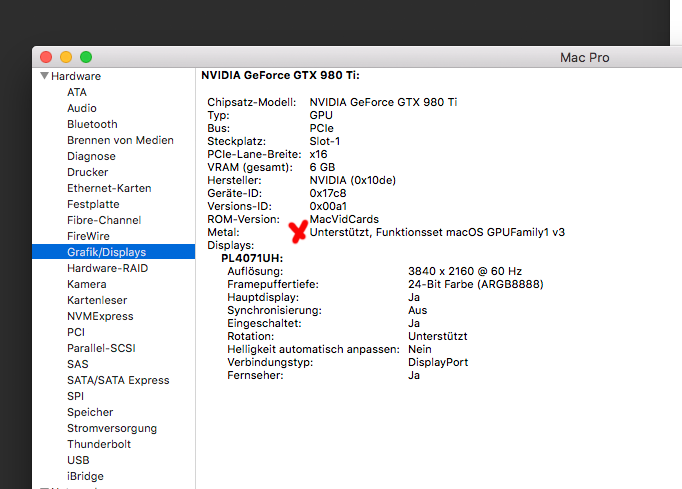Click the Hardware category label
The width and height of the screenshot is (682, 489).
pyautogui.click(x=76, y=76)
